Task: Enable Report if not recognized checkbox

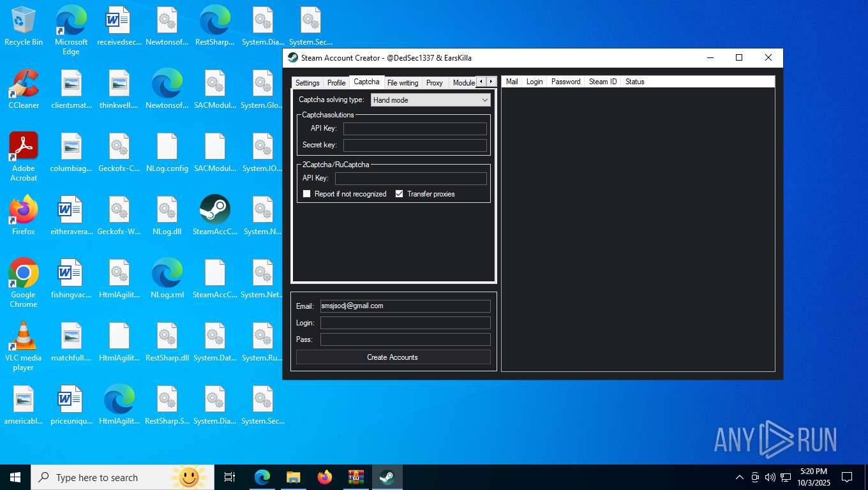Action: click(x=307, y=194)
